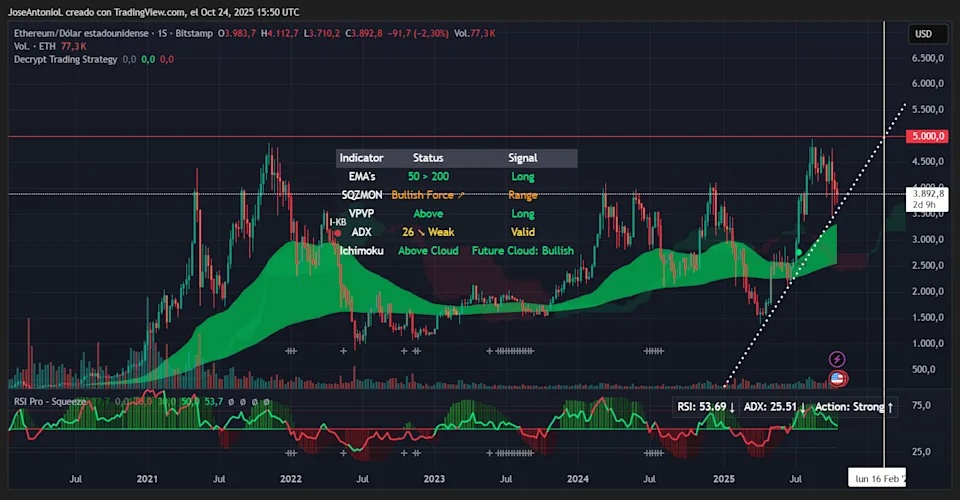Click the 2025 time axis label
960x500 pixels.
pyautogui.click(x=724, y=479)
